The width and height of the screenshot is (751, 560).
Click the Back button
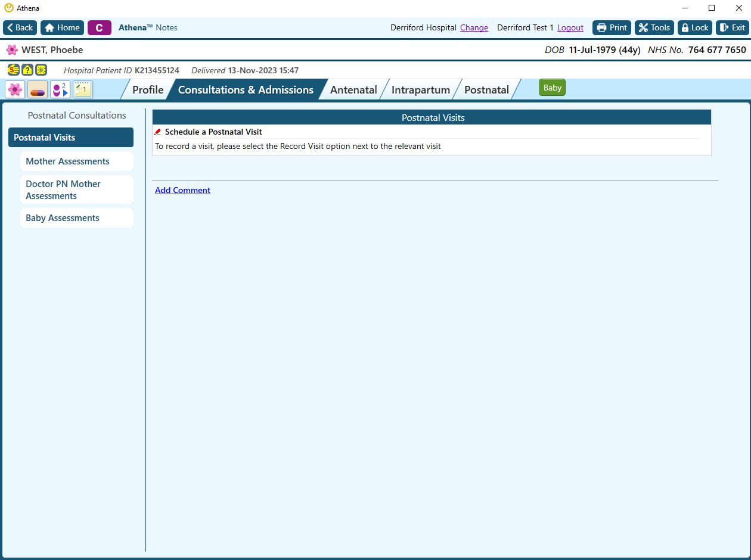coord(20,27)
